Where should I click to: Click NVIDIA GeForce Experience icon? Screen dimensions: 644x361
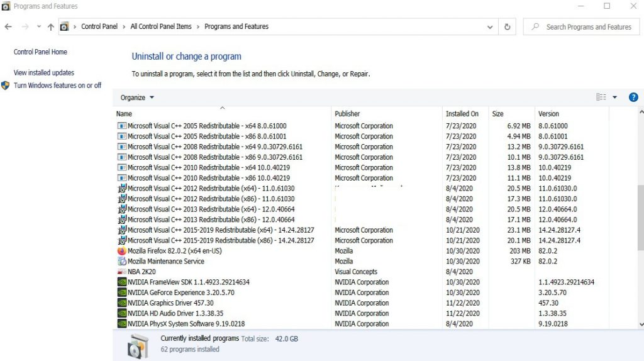[x=121, y=292]
